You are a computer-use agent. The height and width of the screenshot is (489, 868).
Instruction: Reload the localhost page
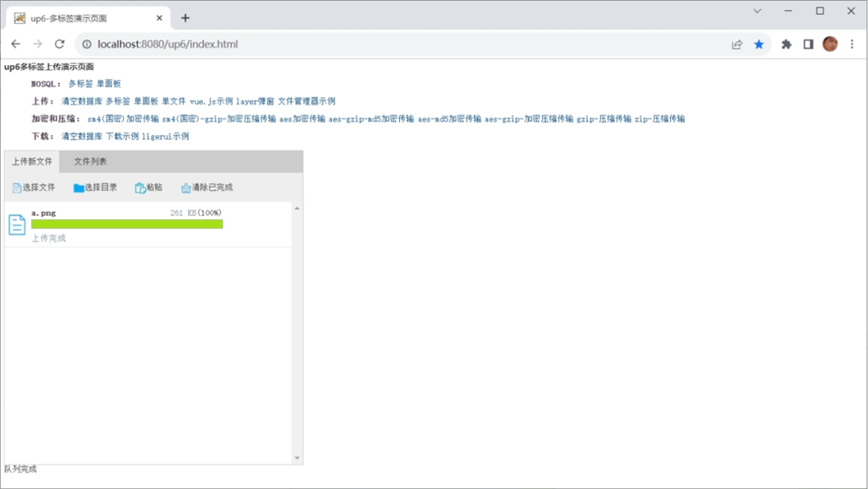point(59,44)
